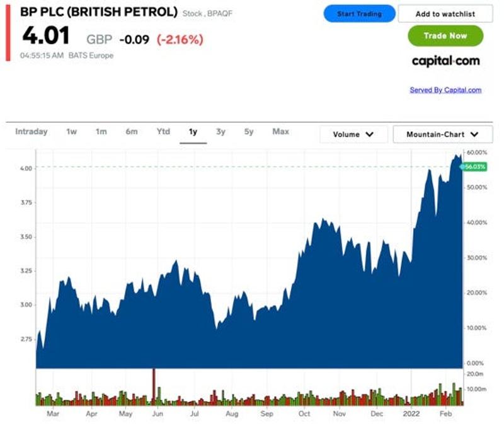This screenshot has height=447, width=504.
Task: Click the green Trade Now button
Action: [445, 36]
